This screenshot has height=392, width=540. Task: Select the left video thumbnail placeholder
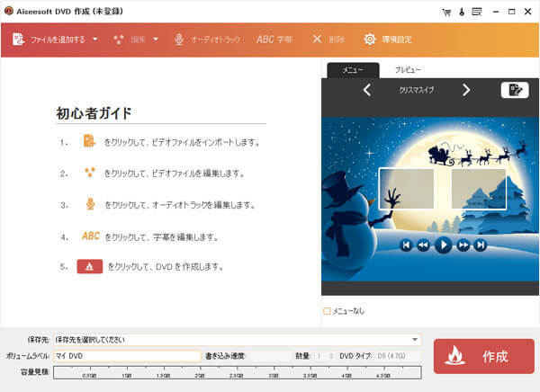[407, 189]
